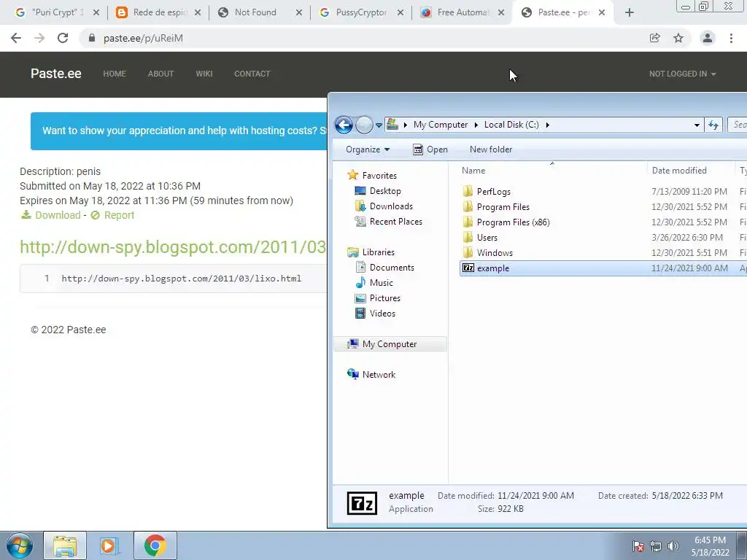Viewport: 747px width, 560px height.
Task: Click the Open toolbar button
Action: (430, 149)
